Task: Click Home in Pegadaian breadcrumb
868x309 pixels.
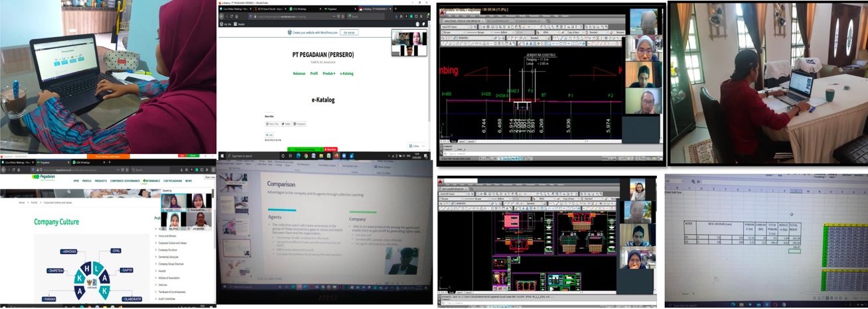Action: point(22,203)
